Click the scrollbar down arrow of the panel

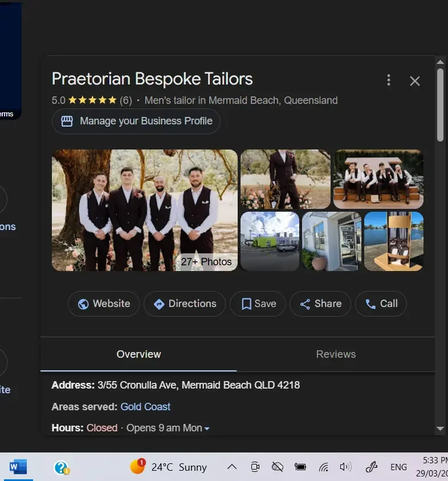(x=440, y=429)
